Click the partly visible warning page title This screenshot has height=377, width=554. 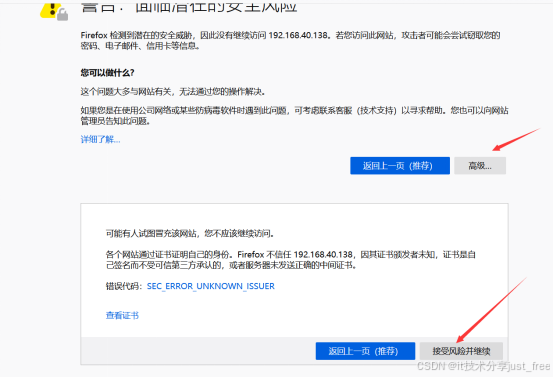point(189,7)
